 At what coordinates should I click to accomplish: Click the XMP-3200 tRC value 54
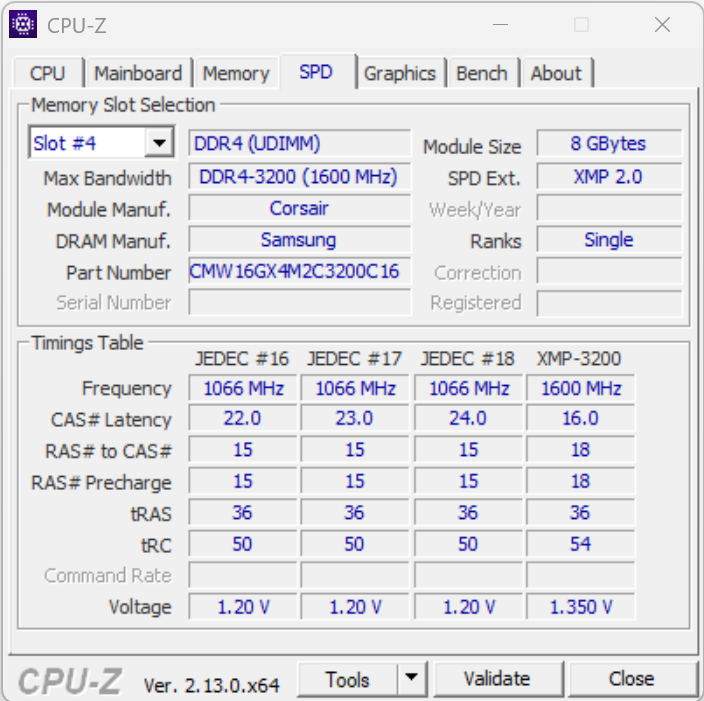581,544
